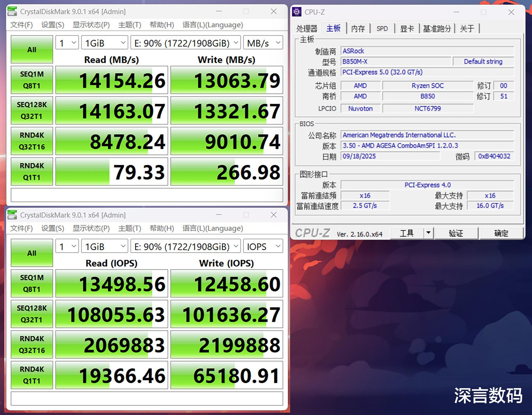Open the CPU-Z Tools dropdown arrow
This screenshot has width=532, height=415.
[428, 233]
